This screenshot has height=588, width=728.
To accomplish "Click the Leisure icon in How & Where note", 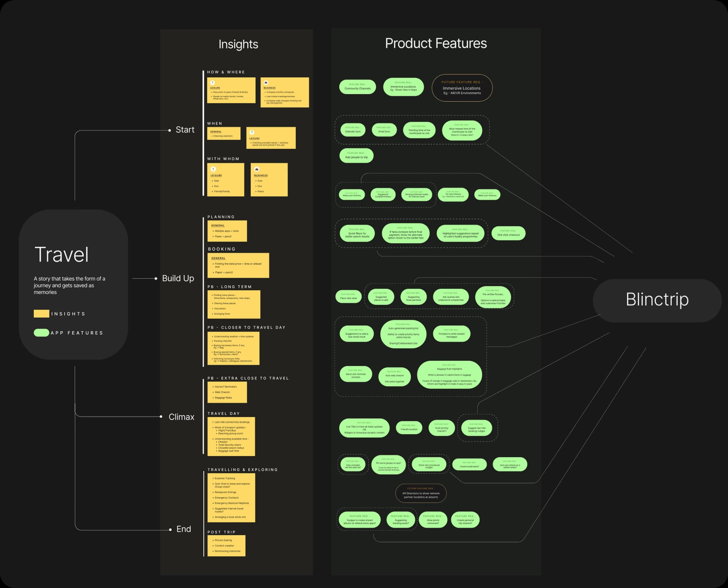I will pos(213,83).
